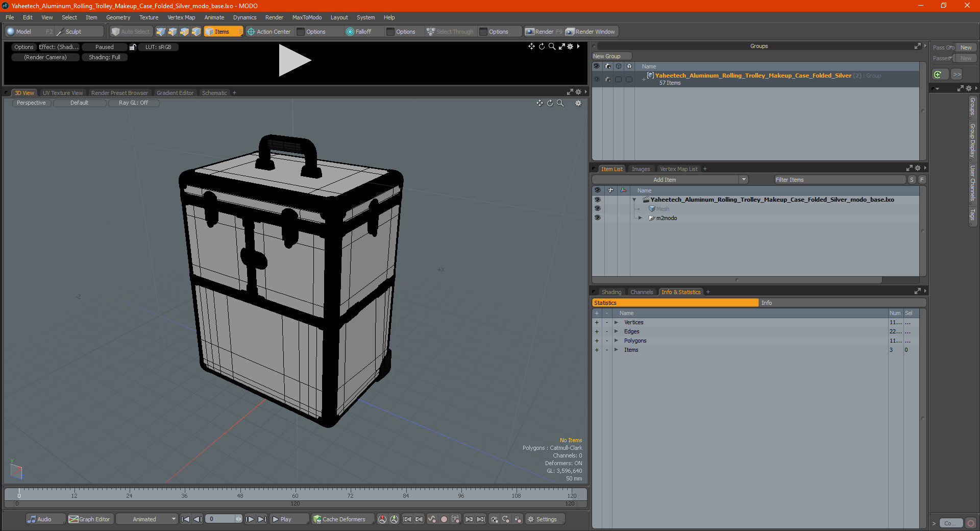Toggle the record keyframe circle icon
The width and height of the screenshot is (980, 531).
coord(444,519)
